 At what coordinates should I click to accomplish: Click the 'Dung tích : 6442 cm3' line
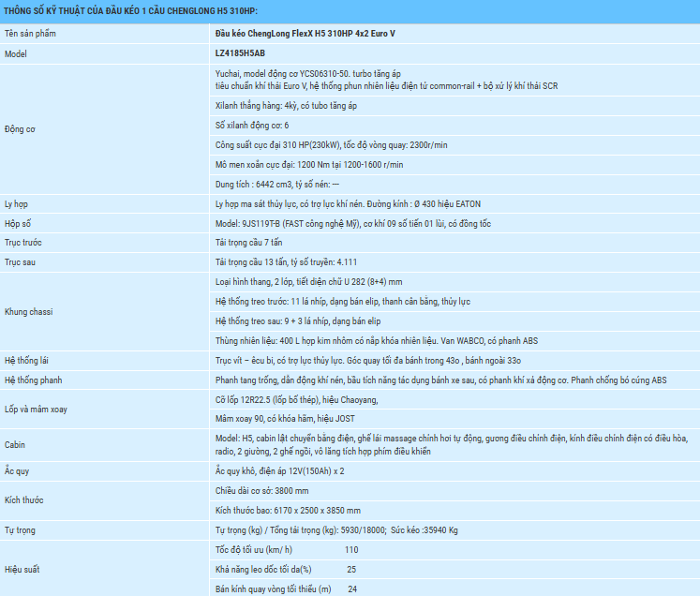pos(276,185)
